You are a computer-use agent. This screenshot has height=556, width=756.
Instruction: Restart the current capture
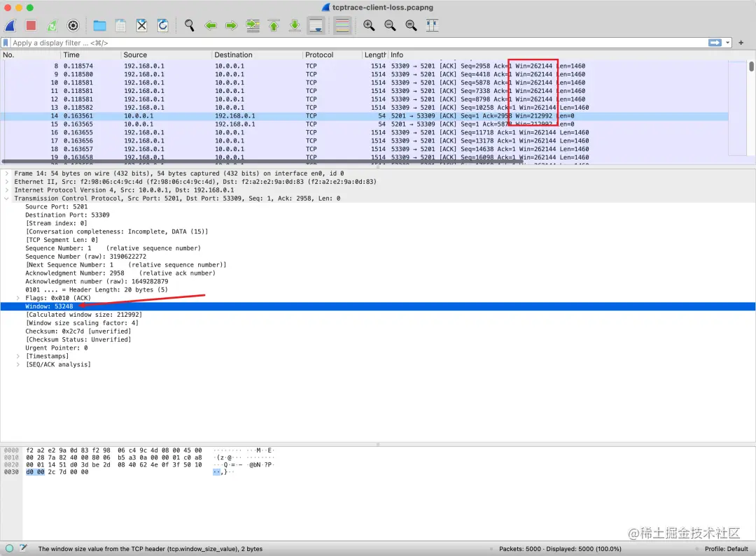click(x=52, y=26)
